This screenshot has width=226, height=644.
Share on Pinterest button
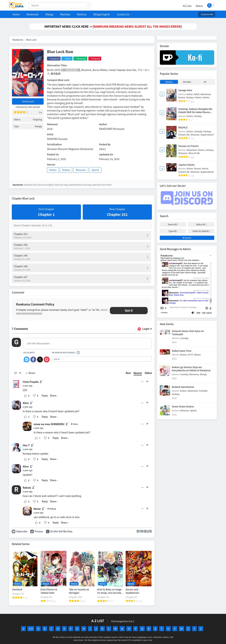click(95, 59)
